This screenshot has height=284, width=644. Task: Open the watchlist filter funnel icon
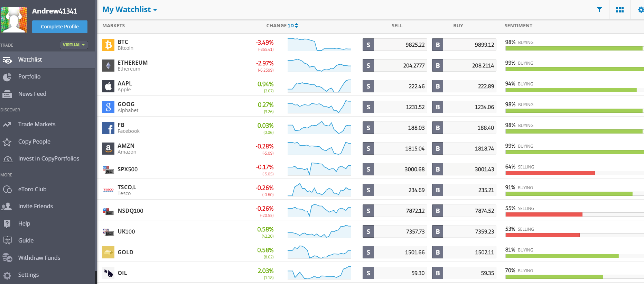pyautogui.click(x=599, y=10)
